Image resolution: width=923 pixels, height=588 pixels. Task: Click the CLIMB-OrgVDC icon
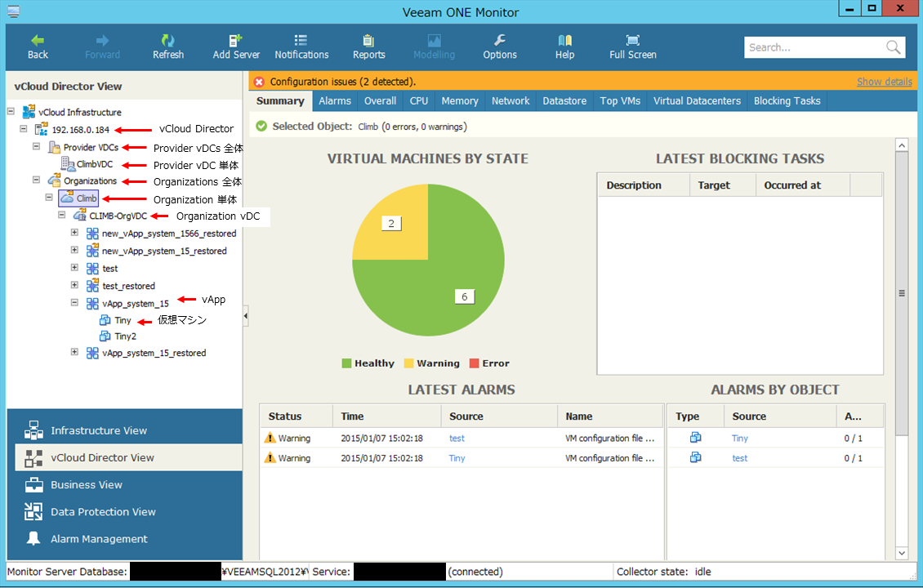pyautogui.click(x=79, y=216)
